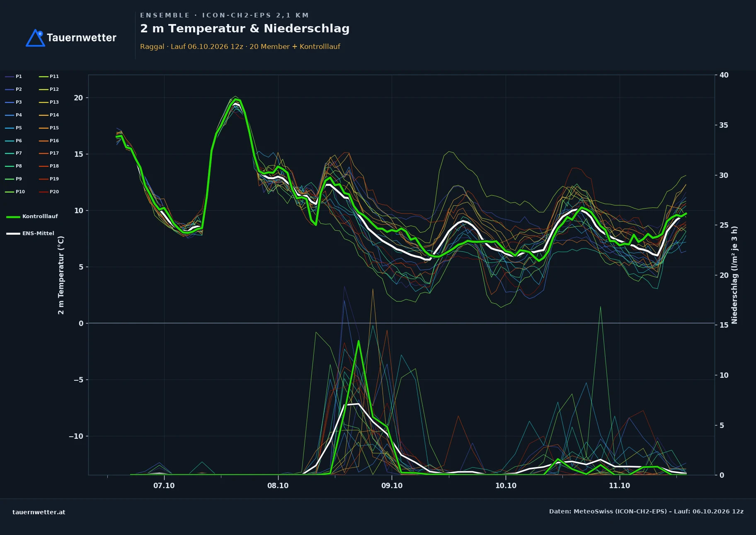Select the P4 legend entry
756x535 pixels.
pos(14,115)
